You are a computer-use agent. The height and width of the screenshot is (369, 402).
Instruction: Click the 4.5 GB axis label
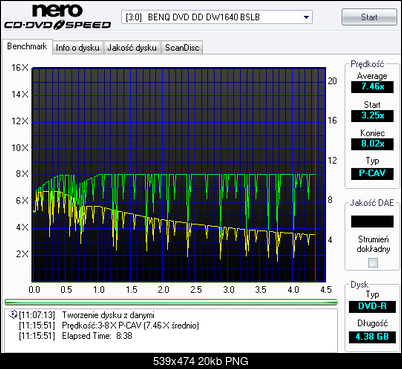point(326,289)
